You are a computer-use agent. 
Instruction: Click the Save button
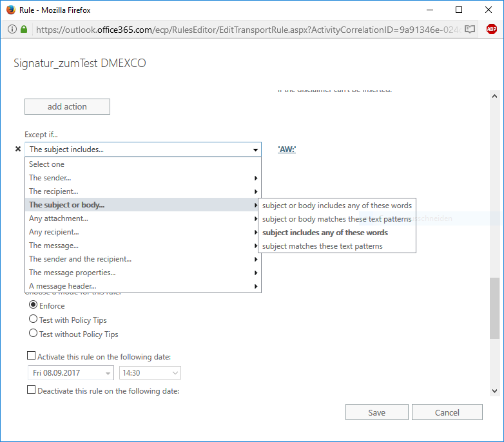click(x=377, y=412)
